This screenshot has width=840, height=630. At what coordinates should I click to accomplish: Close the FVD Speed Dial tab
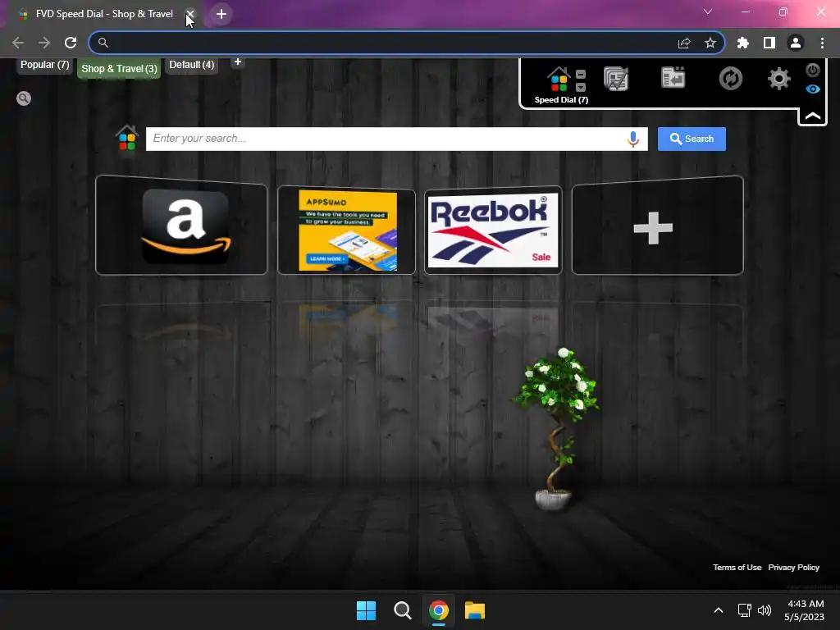coord(190,14)
